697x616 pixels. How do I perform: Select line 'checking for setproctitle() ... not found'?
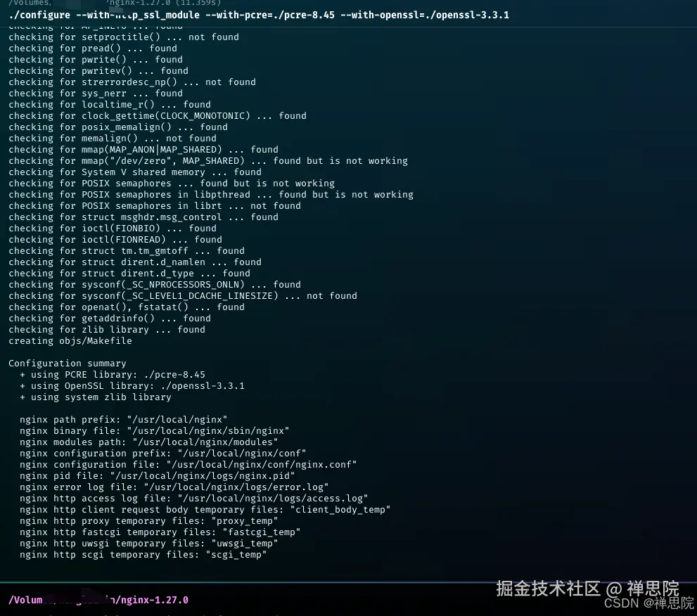[x=124, y=37]
